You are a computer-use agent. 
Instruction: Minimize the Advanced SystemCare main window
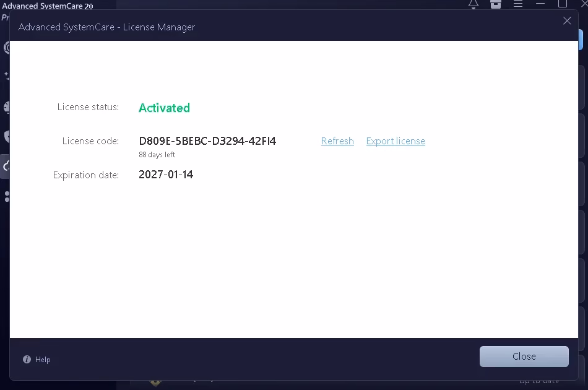point(540,3)
